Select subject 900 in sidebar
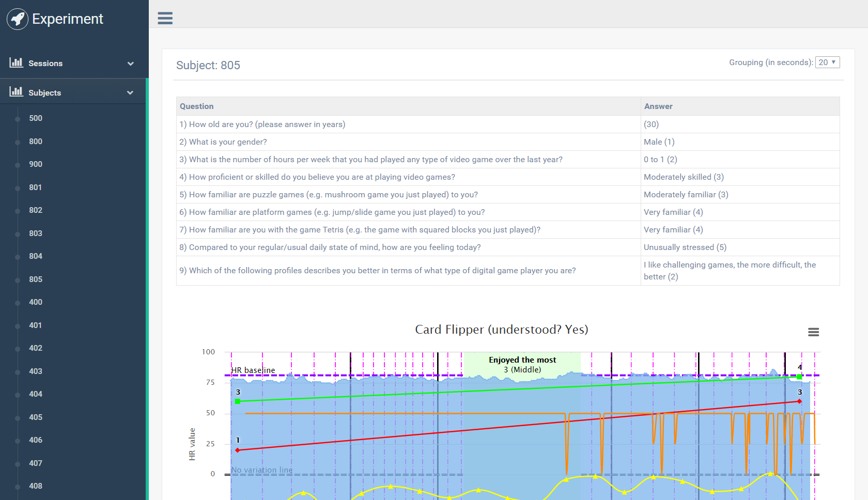Viewport: 868px width, 500px height. pos(36,164)
